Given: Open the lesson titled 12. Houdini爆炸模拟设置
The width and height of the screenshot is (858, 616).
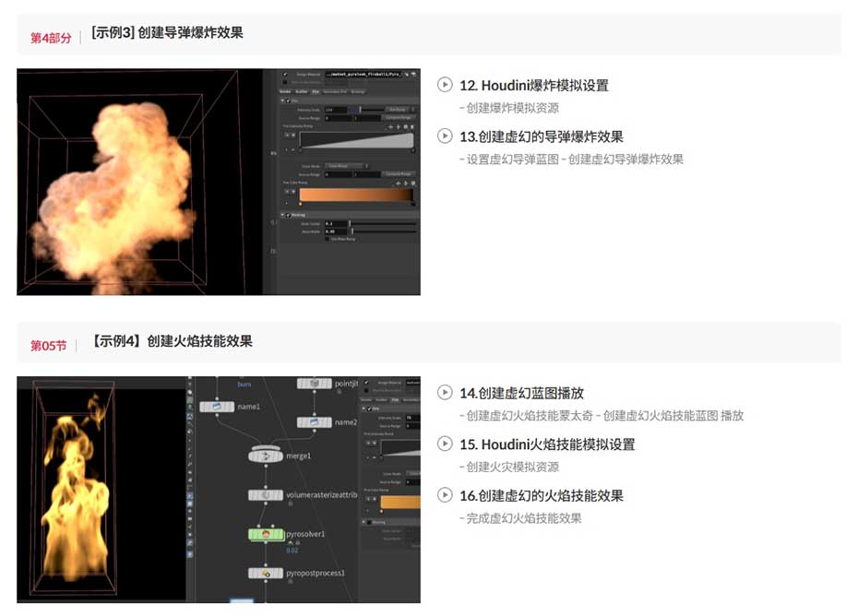Looking at the screenshot, I should coord(534,86).
